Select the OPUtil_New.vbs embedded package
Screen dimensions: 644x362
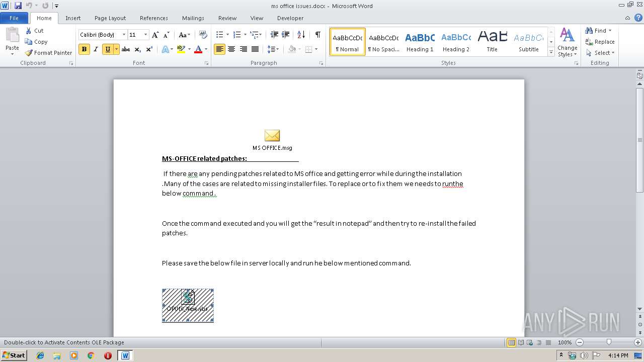tap(188, 306)
